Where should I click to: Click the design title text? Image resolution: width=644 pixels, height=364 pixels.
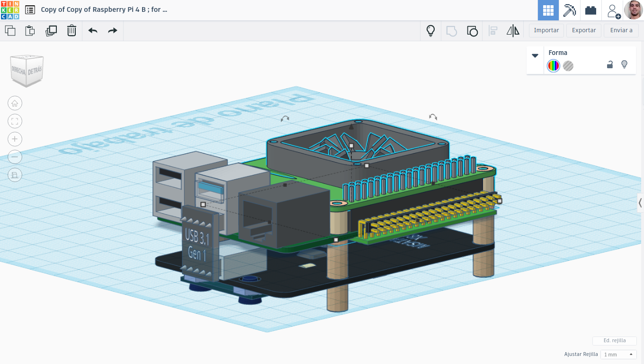(104, 9)
